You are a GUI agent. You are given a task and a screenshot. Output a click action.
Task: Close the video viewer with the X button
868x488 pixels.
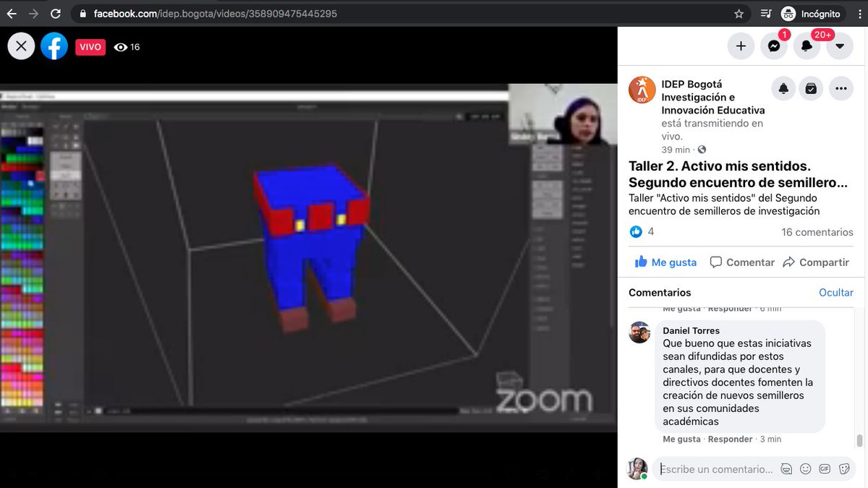click(21, 46)
